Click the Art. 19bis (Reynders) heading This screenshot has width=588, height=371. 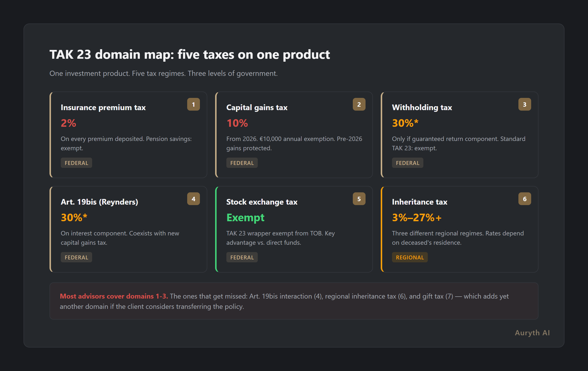[x=99, y=202]
